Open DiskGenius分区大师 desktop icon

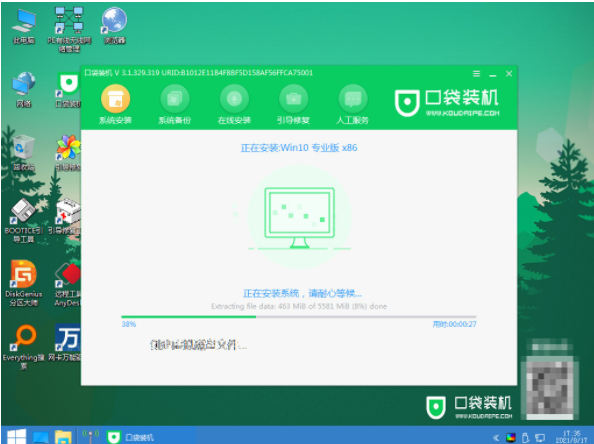(23, 283)
